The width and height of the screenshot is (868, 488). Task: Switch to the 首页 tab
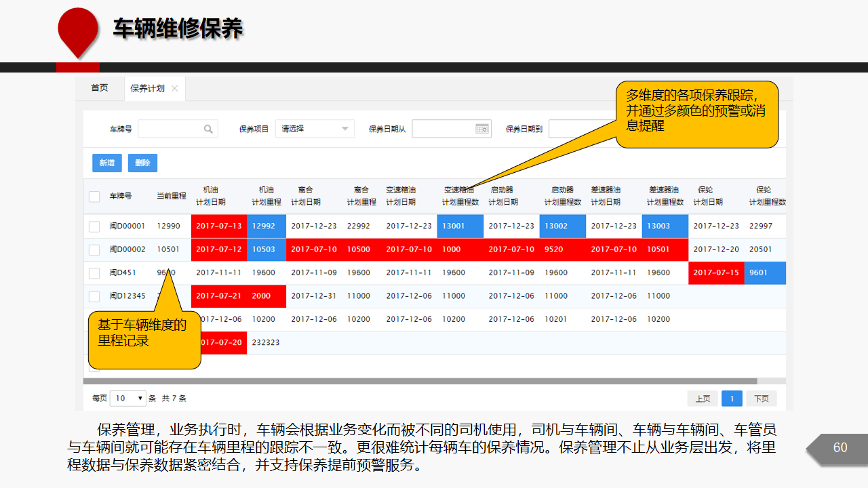click(99, 88)
